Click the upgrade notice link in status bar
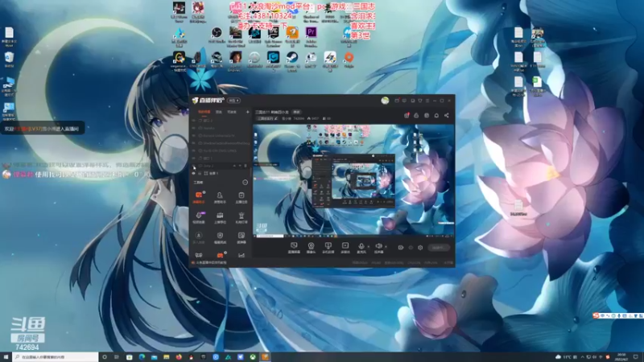Image resolution: width=644 pixels, height=362 pixels. point(211,263)
